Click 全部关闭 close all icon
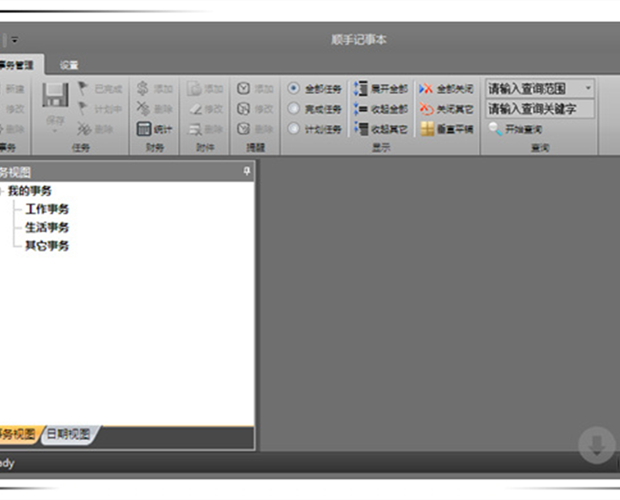 click(x=426, y=89)
